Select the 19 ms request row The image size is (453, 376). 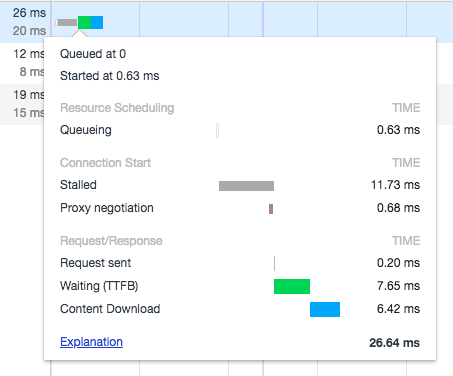pos(22,104)
